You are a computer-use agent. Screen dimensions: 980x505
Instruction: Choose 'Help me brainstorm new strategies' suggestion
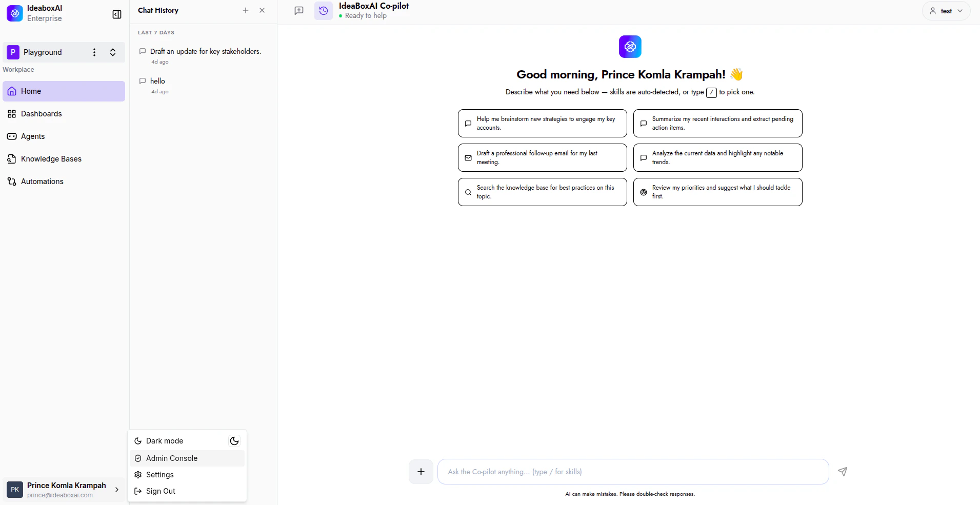543,123
